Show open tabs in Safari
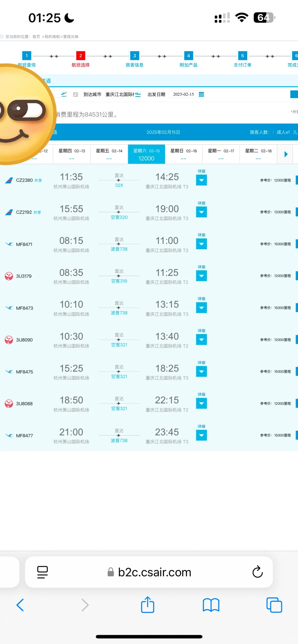298x644 pixels. coord(274,605)
